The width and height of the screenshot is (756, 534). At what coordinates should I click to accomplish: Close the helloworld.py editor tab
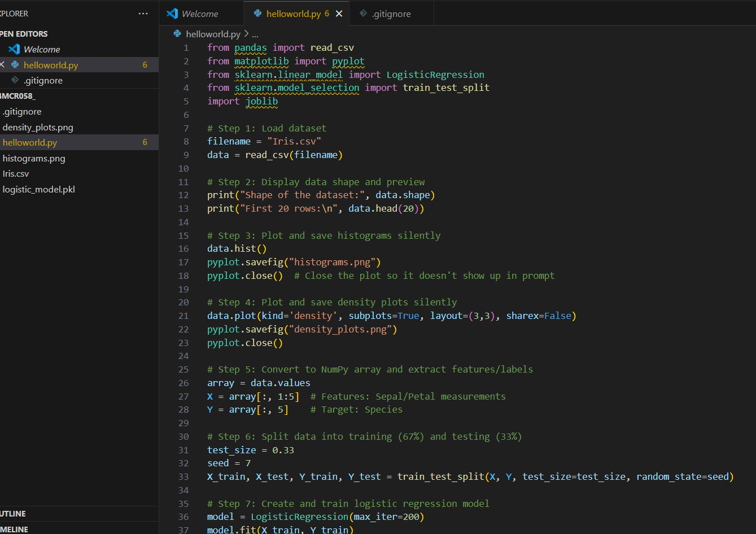(339, 14)
